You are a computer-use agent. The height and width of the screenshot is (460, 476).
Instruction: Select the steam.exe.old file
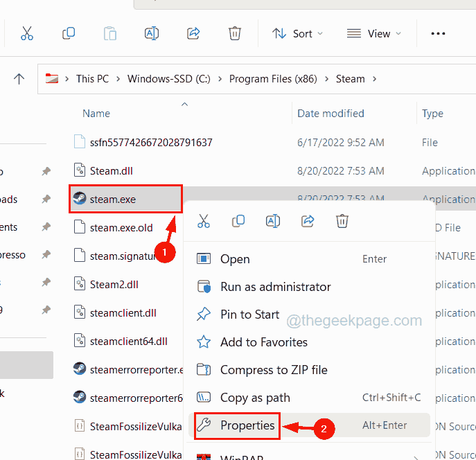tap(121, 227)
